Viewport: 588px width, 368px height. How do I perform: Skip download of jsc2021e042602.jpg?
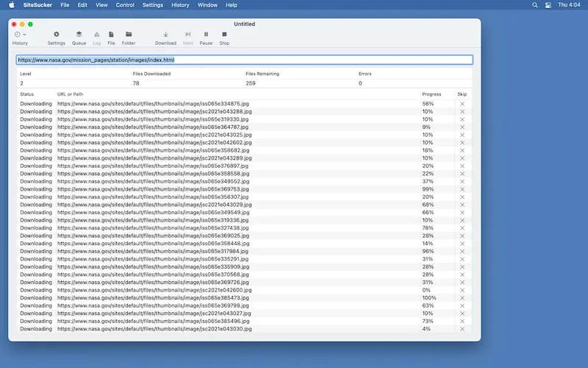click(462, 143)
